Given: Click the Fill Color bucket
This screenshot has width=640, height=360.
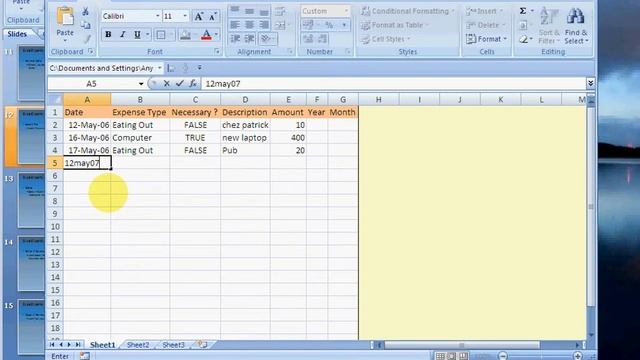Looking at the screenshot, I should 185,35.
